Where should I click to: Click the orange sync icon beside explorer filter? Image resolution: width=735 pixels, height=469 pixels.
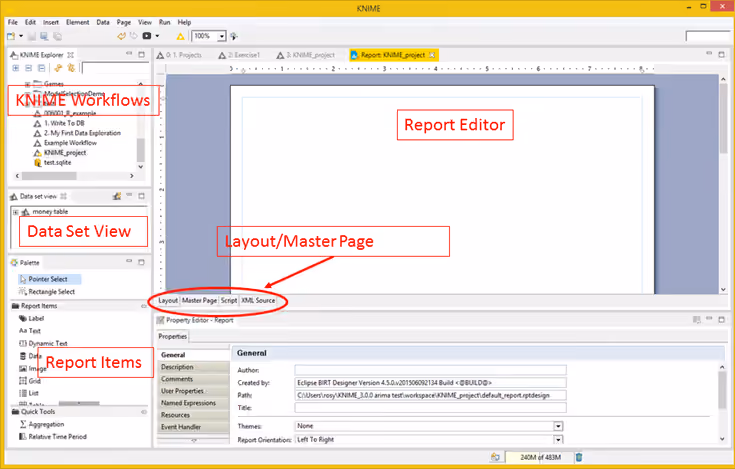[x=71, y=68]
